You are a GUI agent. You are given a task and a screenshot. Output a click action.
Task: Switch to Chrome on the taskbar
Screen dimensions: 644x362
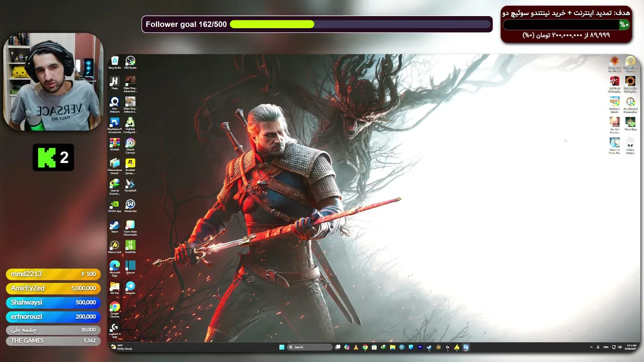[365, 347]
